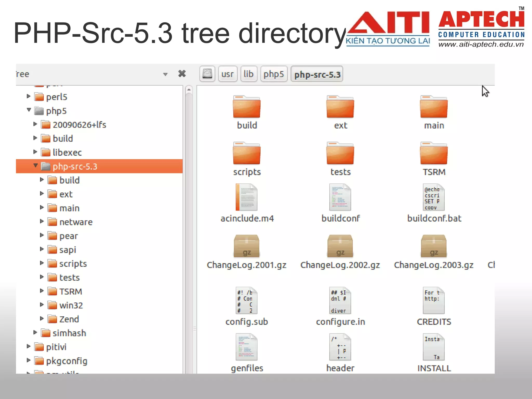The image size is (532, 399).
Task: Expand the netware tree node
Action: [42, 221]
